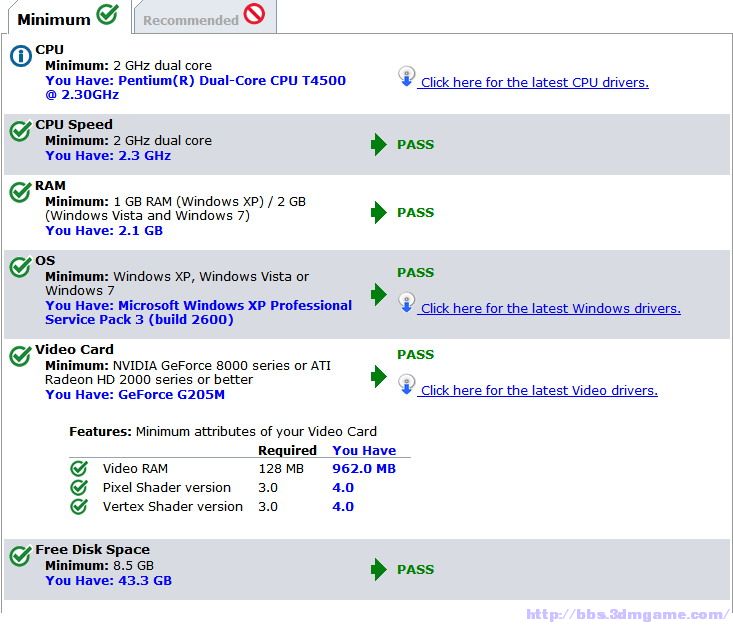Image resolution: width=733 pixels, height=627 pixels.
Task: Click the '962.0 MB' Video RAM value
Action: click(x=364, y=468)
